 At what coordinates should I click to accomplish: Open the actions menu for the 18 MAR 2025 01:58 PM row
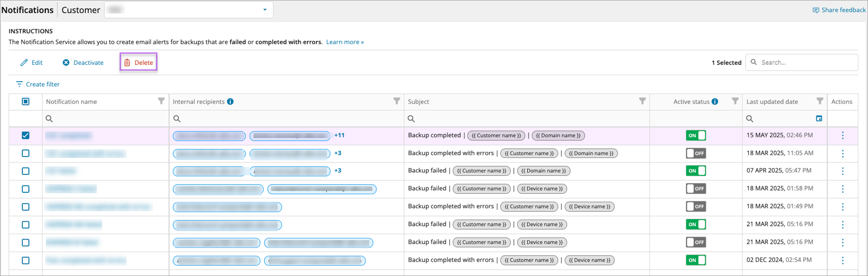(843, 189)
